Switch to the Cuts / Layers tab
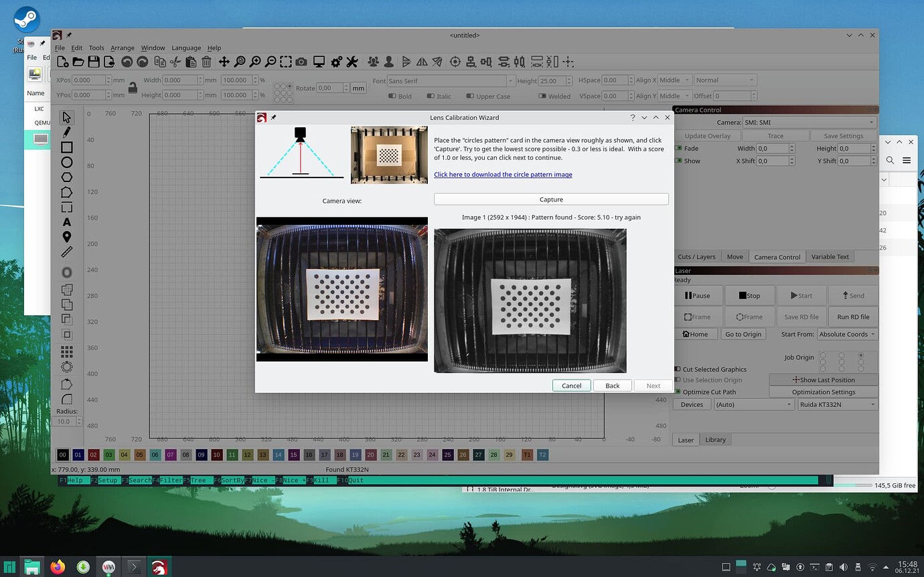Viewport: 924px width, 577px height. point(696,256)
